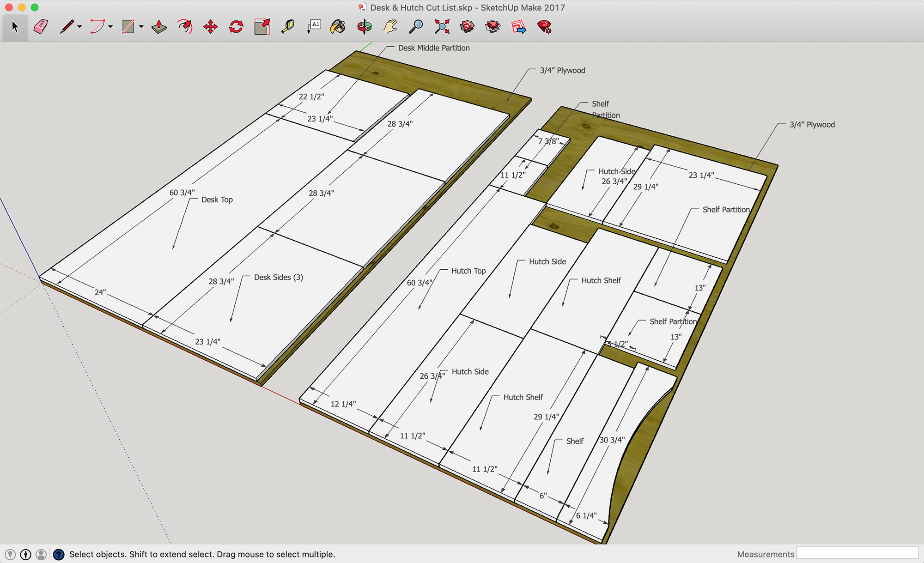924x563 pixels.
Task: Expand the Arc tool options arrow
Action: coord(110,27)
